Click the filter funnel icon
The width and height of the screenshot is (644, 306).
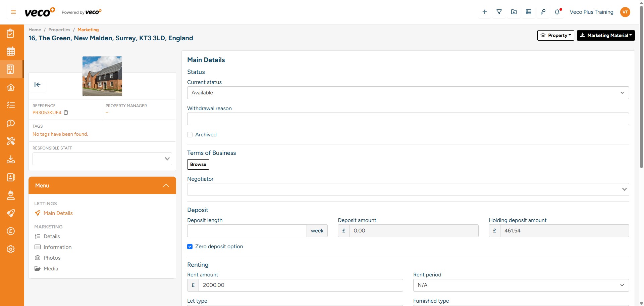pos(499,12)
